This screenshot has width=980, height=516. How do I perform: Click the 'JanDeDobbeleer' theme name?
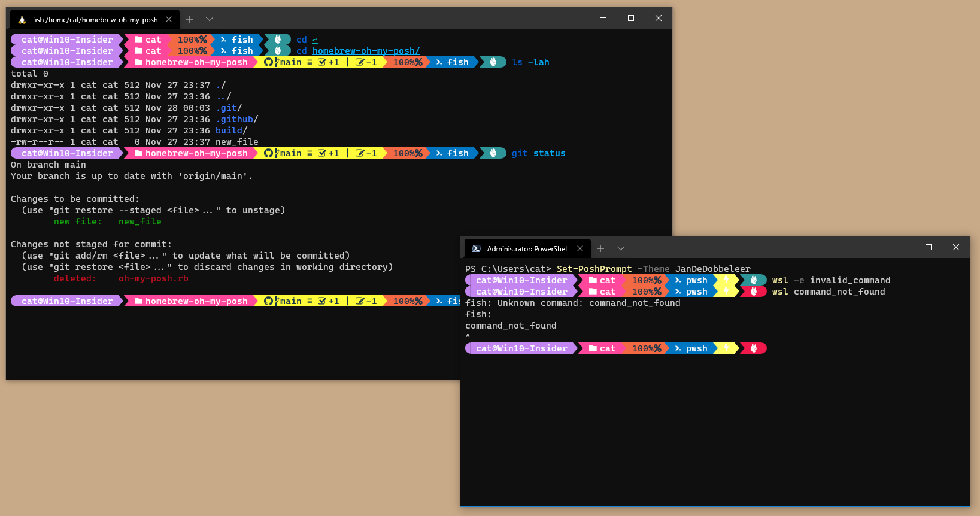tap(713, 269)
